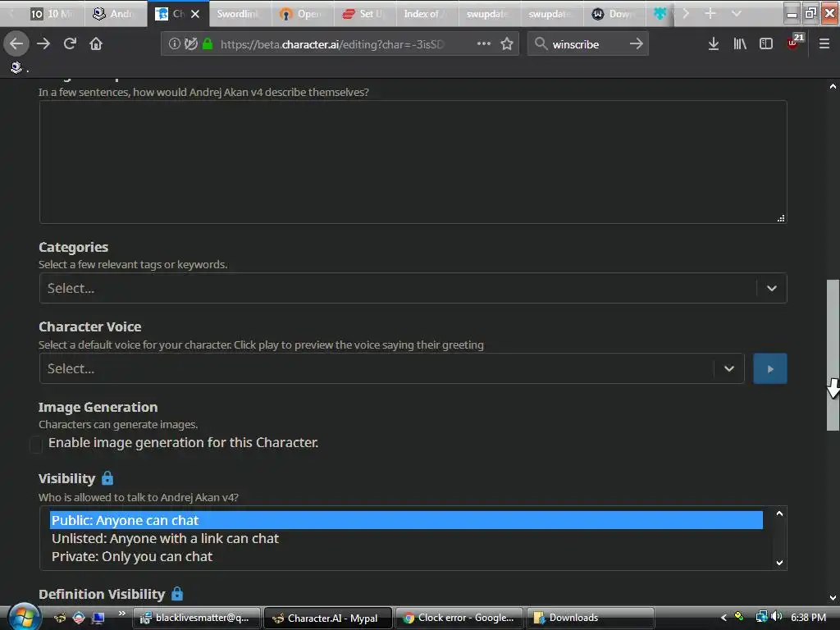840x630 pixels.
Task: Open the page actions three-dot menu
Action: point(484,43)
